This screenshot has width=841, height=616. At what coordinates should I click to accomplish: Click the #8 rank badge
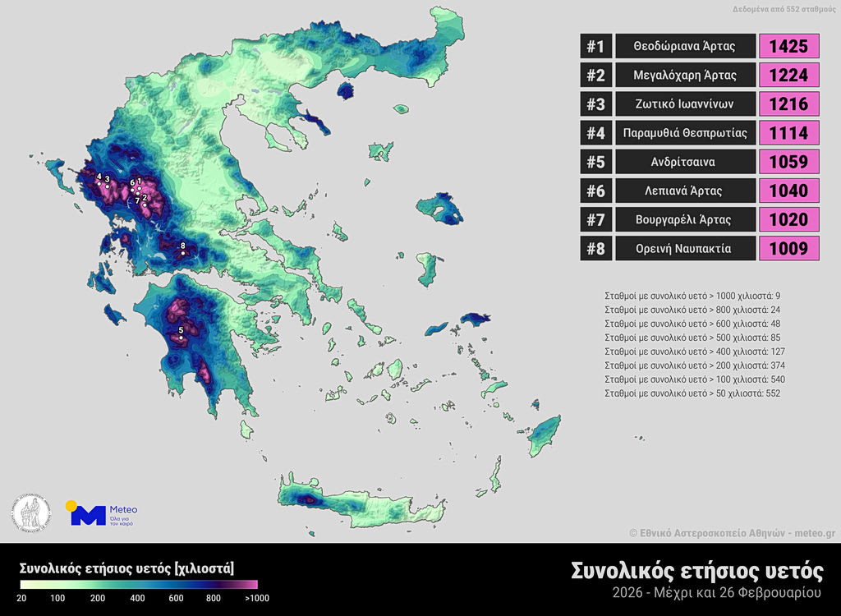click(x=595, y=248)
